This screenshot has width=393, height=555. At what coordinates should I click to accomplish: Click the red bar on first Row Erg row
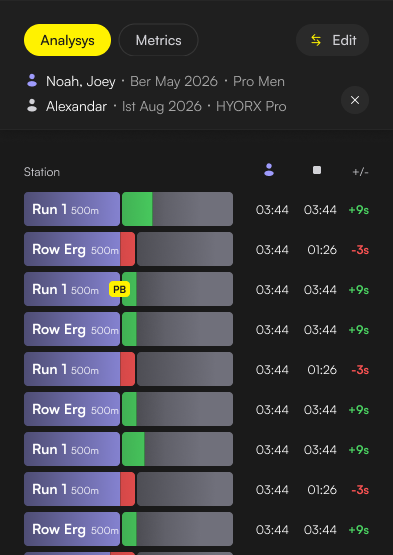[128, 249]
